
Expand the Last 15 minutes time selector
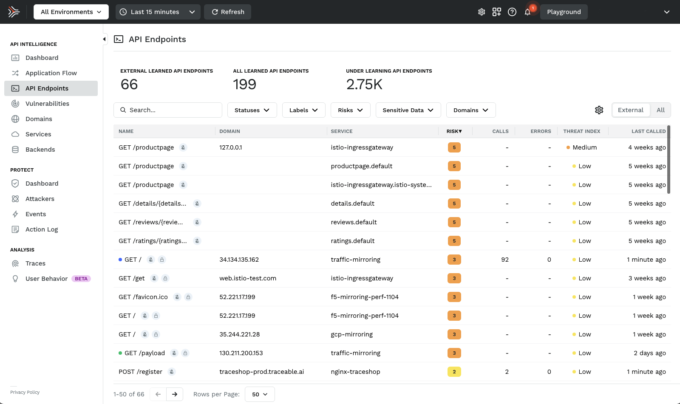[156, 12]
